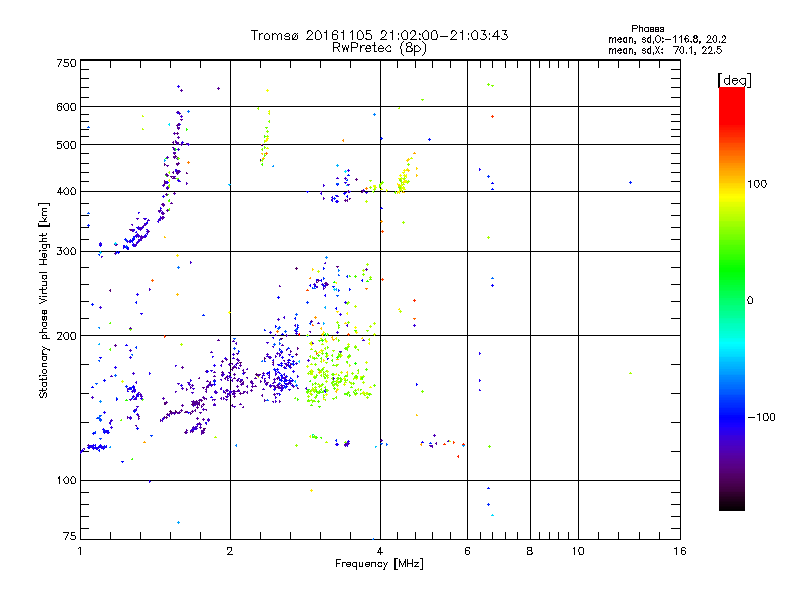Click the x-axis tick label '16'
Viewport: 800px width, 600px height.
click(x=680, y=551)
